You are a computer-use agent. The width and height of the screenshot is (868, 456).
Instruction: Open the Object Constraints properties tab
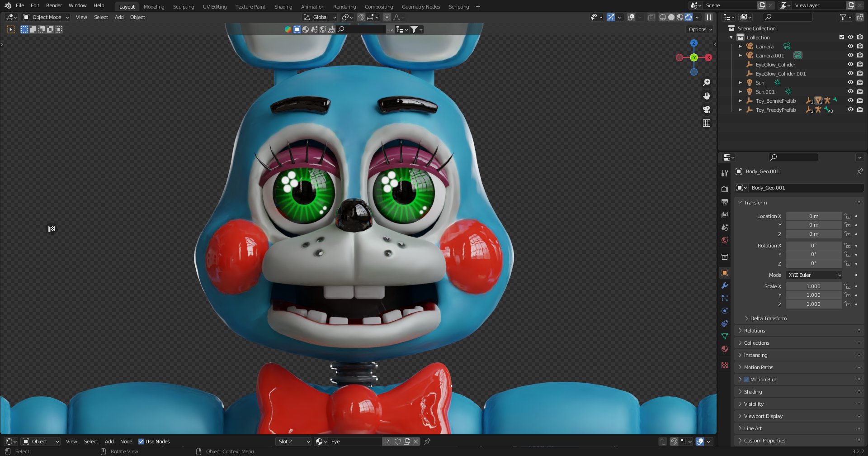pyautogui.click(x=725, y=323)
